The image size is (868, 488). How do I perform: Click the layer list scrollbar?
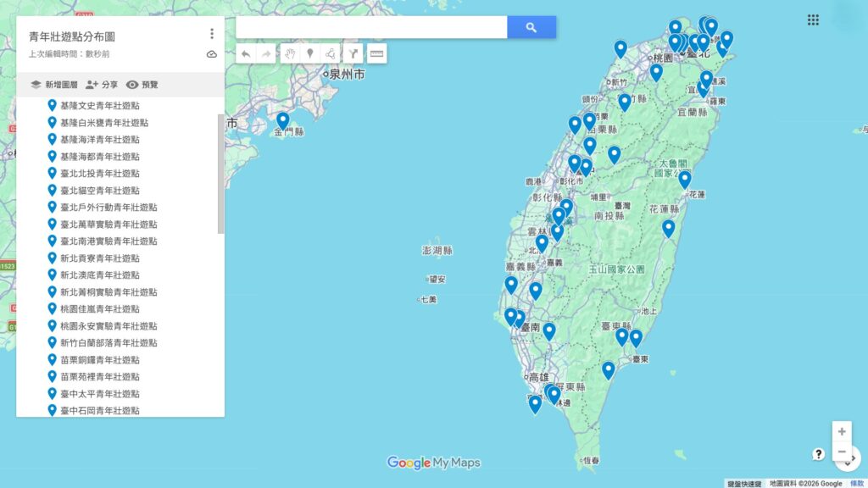[x=220, y=174]
